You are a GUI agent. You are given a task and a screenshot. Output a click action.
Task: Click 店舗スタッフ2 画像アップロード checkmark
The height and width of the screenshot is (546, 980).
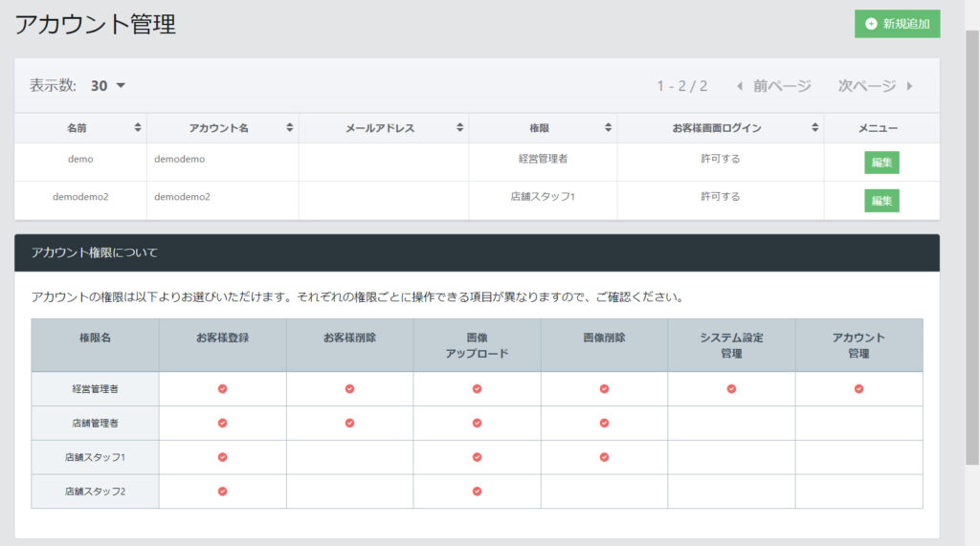pyautogui.click(x=477, y=491)
